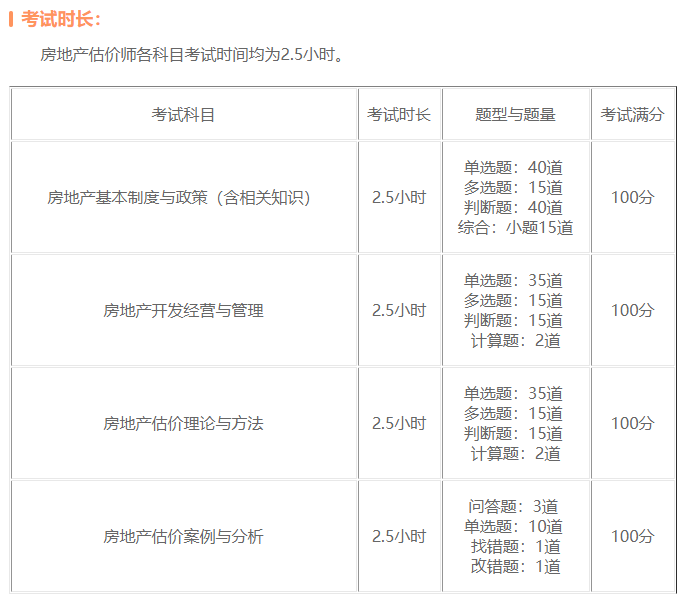Click the 找错题：1道 line
Image resolution: width=685 pixels, height=597 pixels.
tap(515, 546)
